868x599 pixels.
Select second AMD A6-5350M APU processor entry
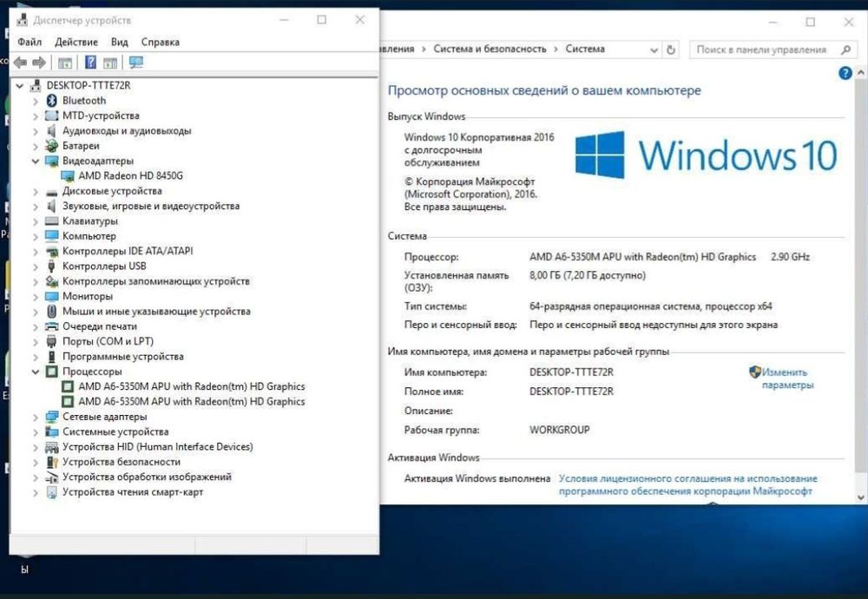click(x=192, y=401)
